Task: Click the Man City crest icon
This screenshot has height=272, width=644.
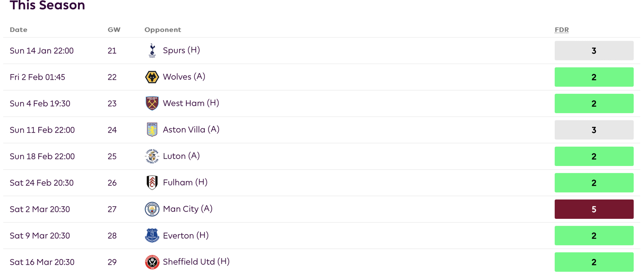Action: point(152,209)
